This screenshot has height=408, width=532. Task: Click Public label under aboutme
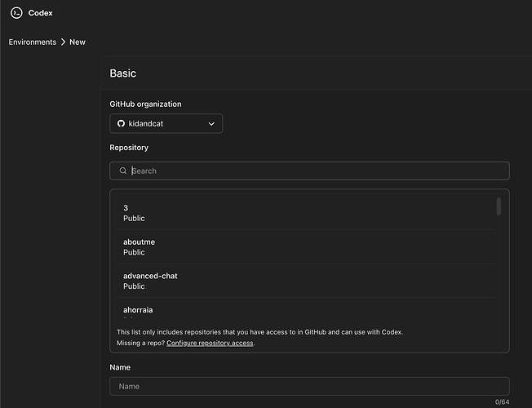[134, 252]
